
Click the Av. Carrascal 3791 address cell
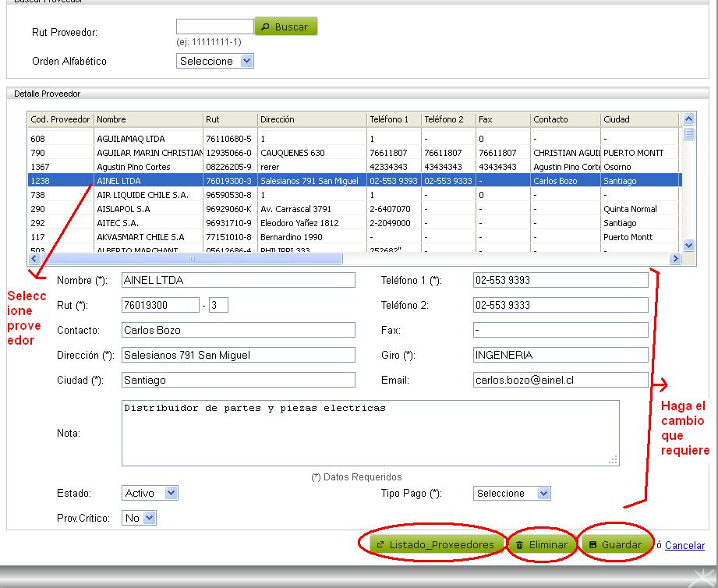[x=312, y=209]
